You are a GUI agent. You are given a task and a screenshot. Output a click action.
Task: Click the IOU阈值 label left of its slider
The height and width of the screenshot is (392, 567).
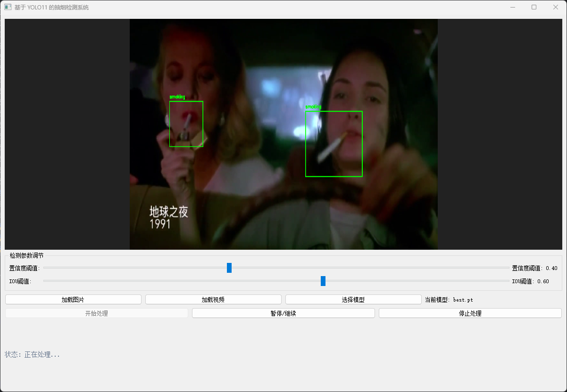coord(20,281)
